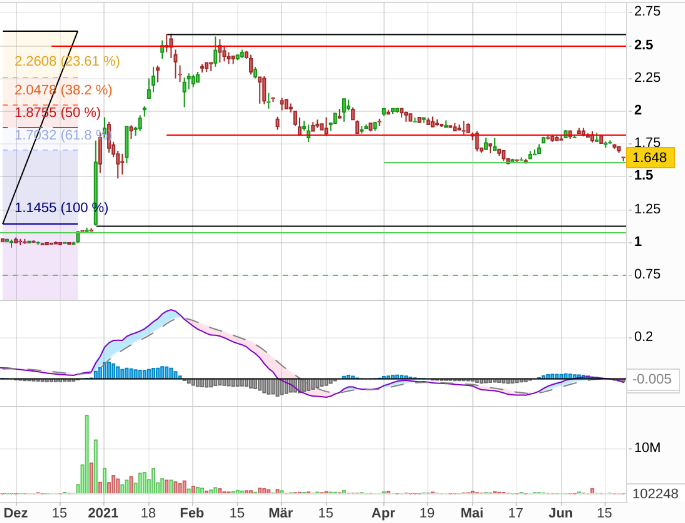Click the Mai month marker

(472, 512)
